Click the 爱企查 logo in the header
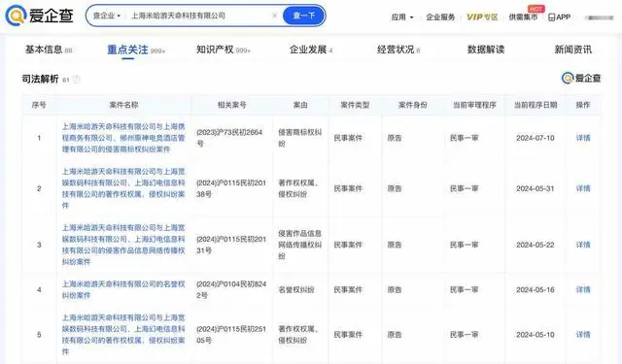This screenshot has width=622, height=364. coord(39,16)
